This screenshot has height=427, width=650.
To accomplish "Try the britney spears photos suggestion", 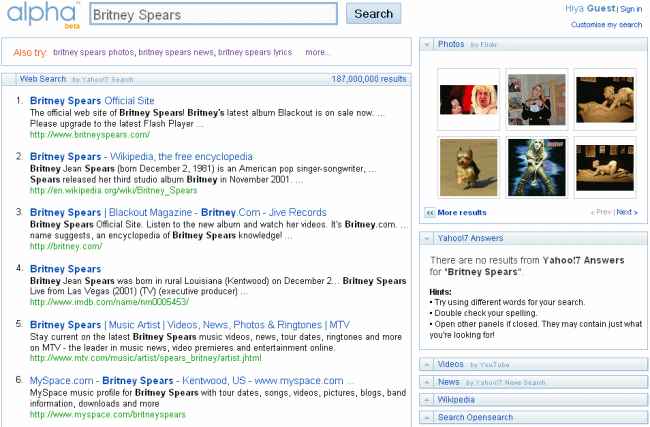I will tap(94, 52).
